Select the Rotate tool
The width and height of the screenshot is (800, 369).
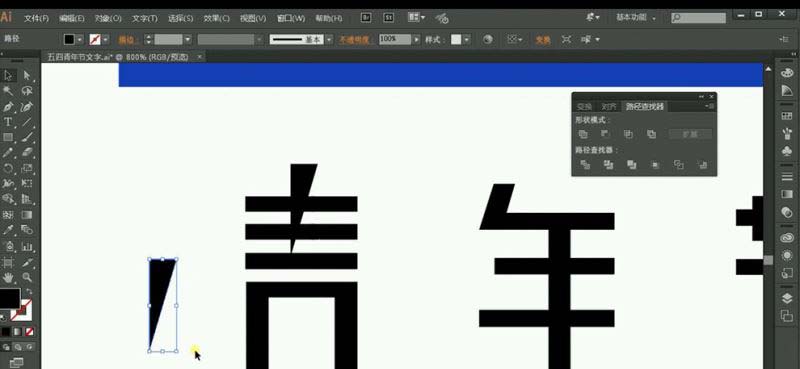pyautogui.click(x=8, y=168)
